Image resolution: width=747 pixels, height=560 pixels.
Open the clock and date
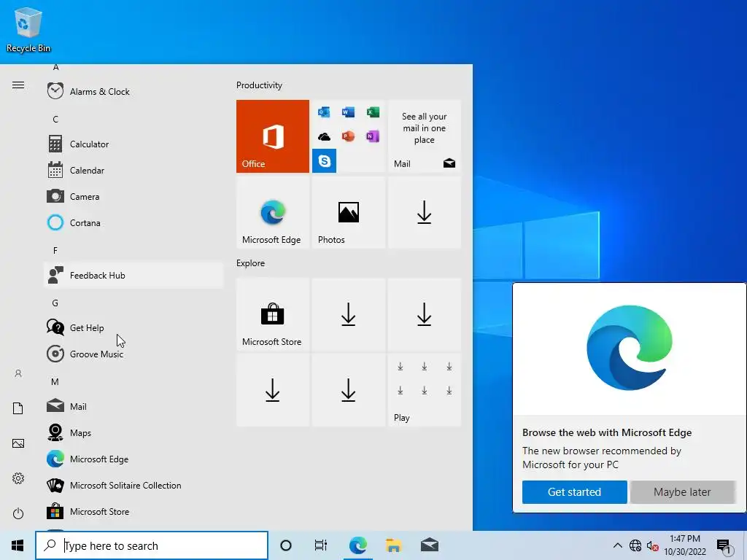tap(685, 545)
